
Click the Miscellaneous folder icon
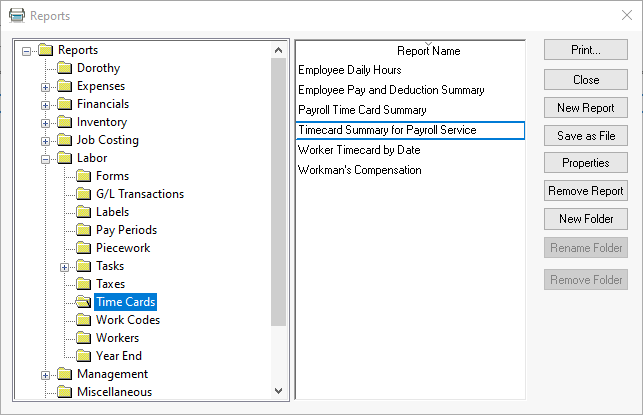pos(64,392)
